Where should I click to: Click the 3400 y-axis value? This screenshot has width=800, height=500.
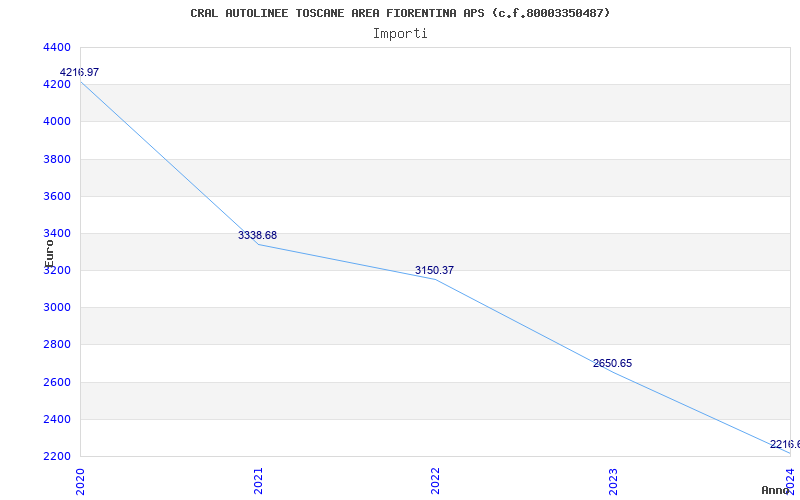pyautogui.click(x=58, y=234)
